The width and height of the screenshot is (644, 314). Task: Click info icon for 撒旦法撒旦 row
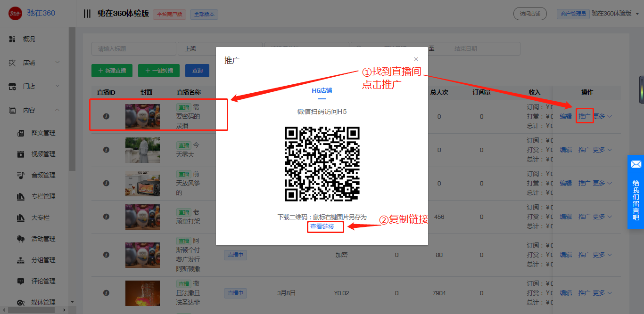[x=106, y=293]
